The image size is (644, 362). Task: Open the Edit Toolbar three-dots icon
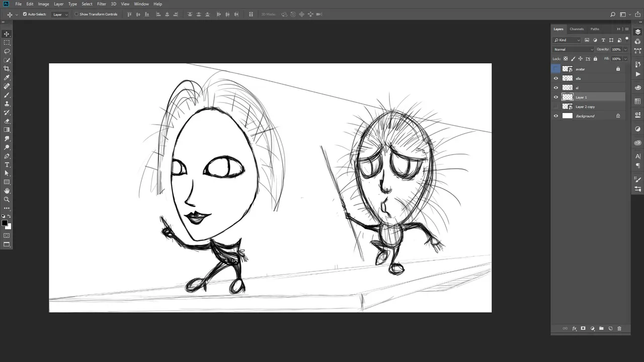coord(7,208)
